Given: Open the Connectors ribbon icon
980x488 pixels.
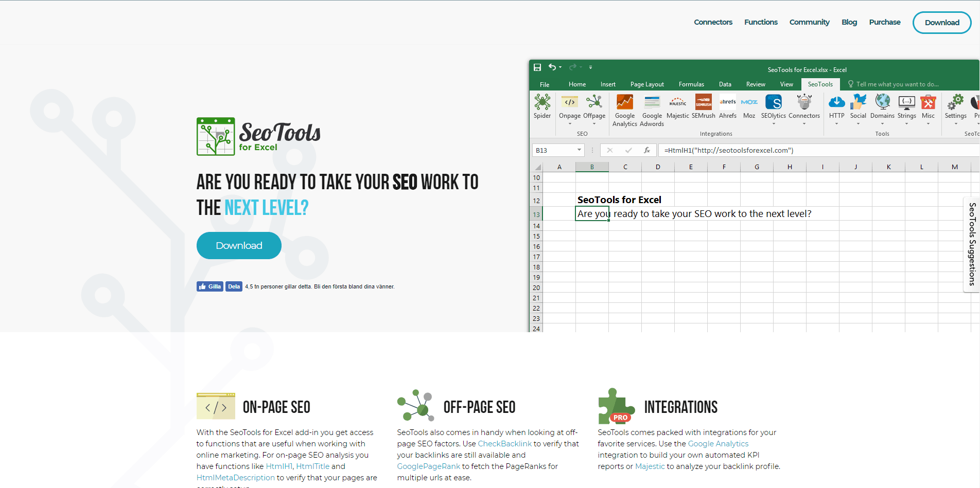Looking at the screenshot, I should pyautogui.click(x=804, y=102).
